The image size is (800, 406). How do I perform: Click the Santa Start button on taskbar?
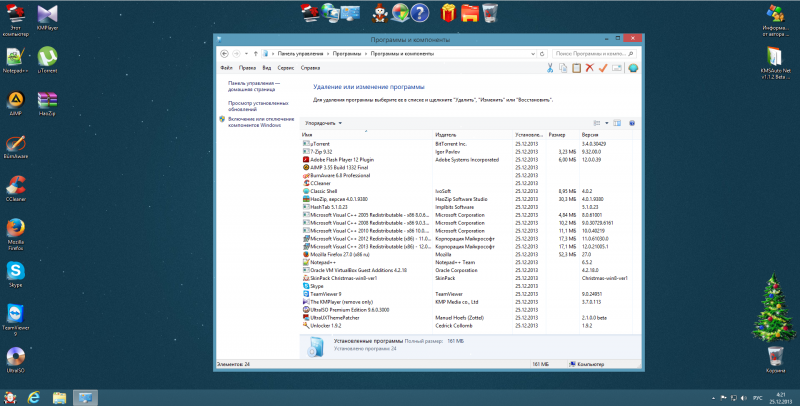click(10, 397)
